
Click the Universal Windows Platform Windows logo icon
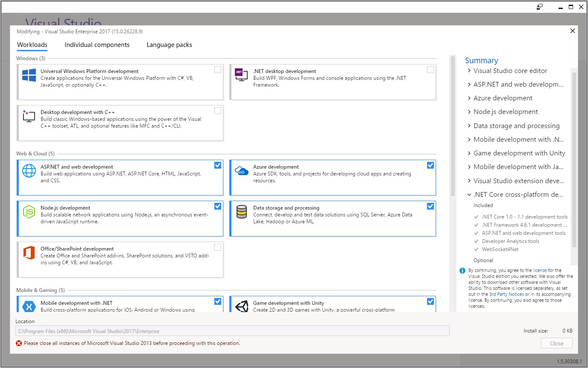click(x=29, y=75)
